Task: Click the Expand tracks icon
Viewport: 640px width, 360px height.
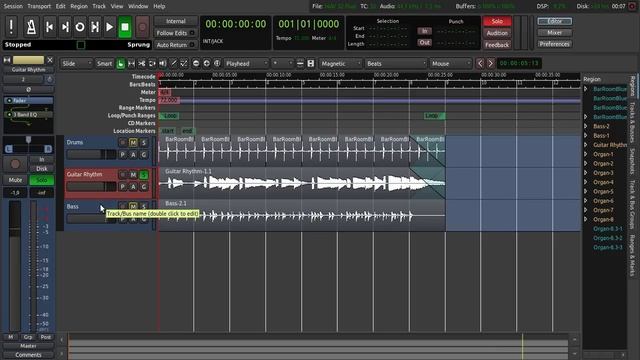Action: pos(311,64)
